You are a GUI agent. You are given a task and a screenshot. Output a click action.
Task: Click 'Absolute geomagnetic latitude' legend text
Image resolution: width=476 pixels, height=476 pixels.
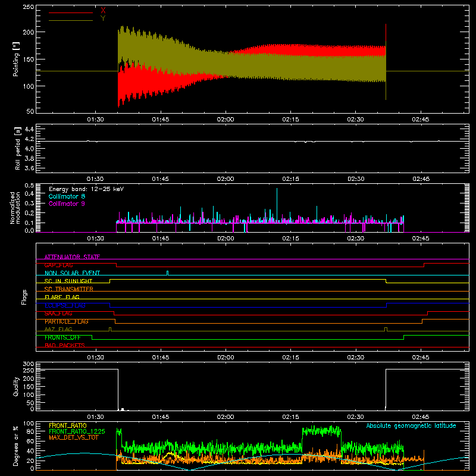[411, 426]
